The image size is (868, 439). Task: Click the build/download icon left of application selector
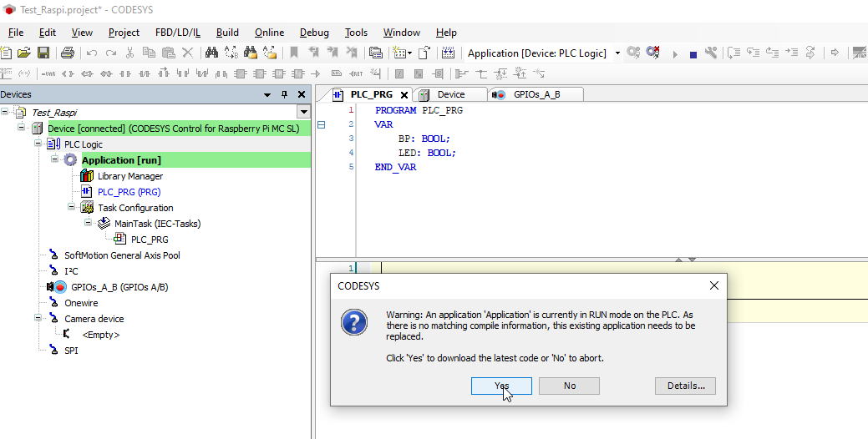(x=448, y=53)
